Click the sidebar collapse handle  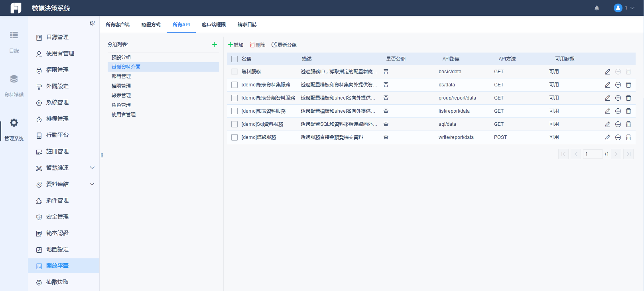pyautogui.click(x=102, y=156)
